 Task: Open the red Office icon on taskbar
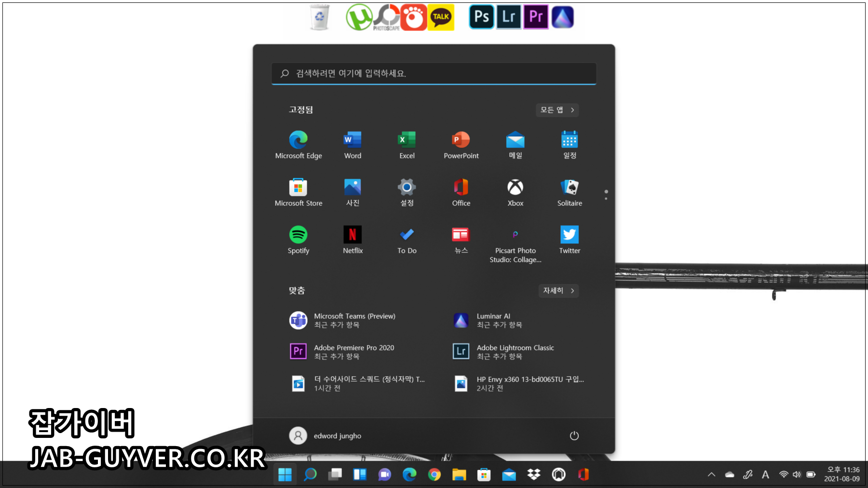tap(583, 475)
